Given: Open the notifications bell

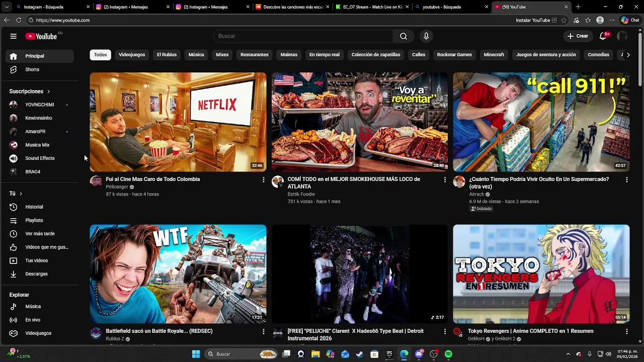Looking at the screenshot, I should 603,36.
